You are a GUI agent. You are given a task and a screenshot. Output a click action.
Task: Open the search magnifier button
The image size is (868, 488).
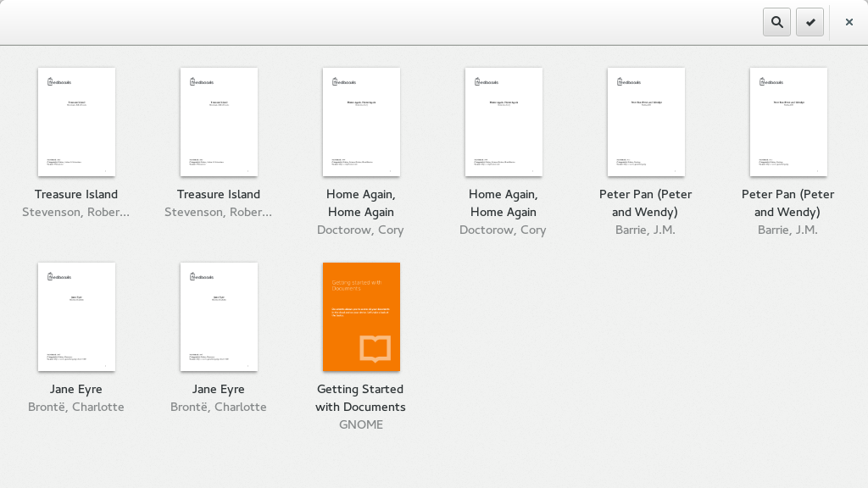pos(776,22)
